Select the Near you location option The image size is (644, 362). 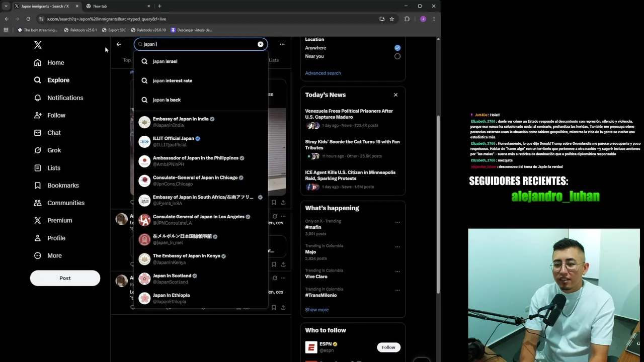(397, 56)
